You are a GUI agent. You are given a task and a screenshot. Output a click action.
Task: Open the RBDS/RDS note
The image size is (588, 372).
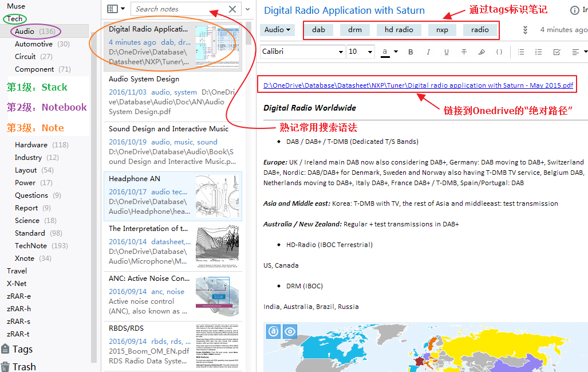[x=173, y=346]
